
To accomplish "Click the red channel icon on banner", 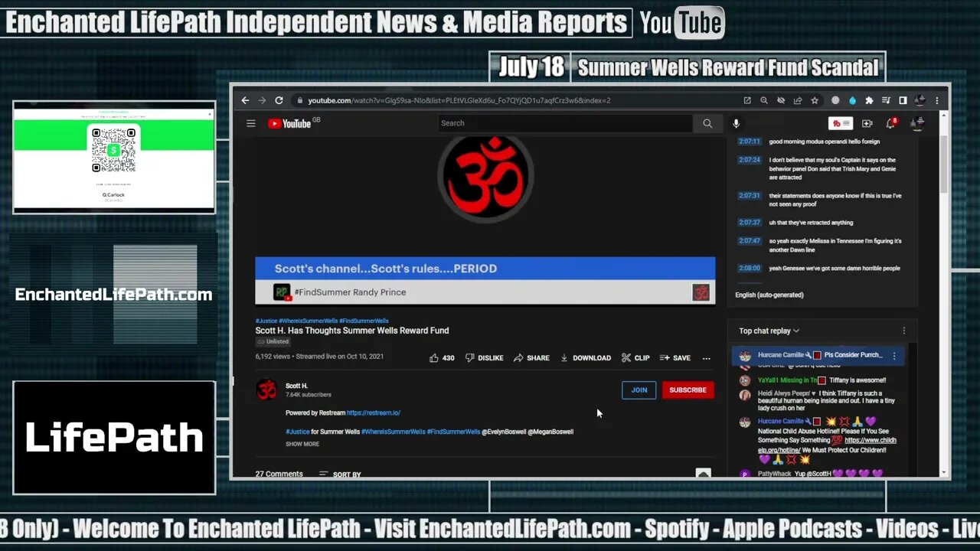I will tap(701, 292).
